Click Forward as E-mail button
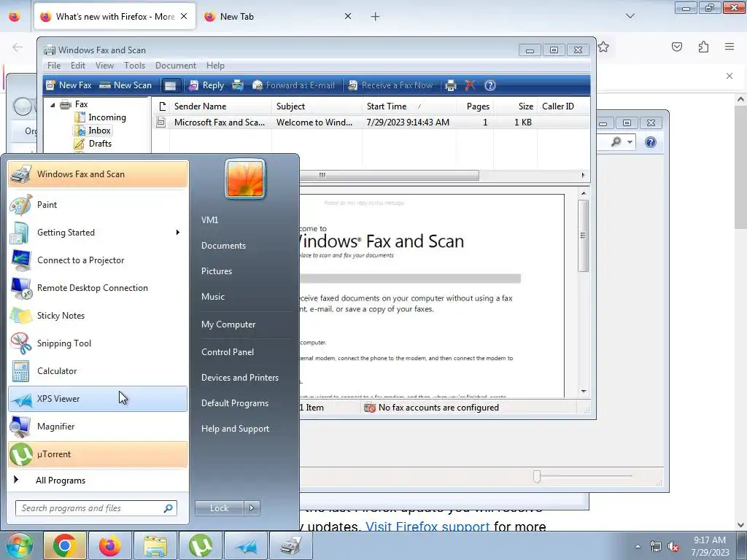 (293, 85)
